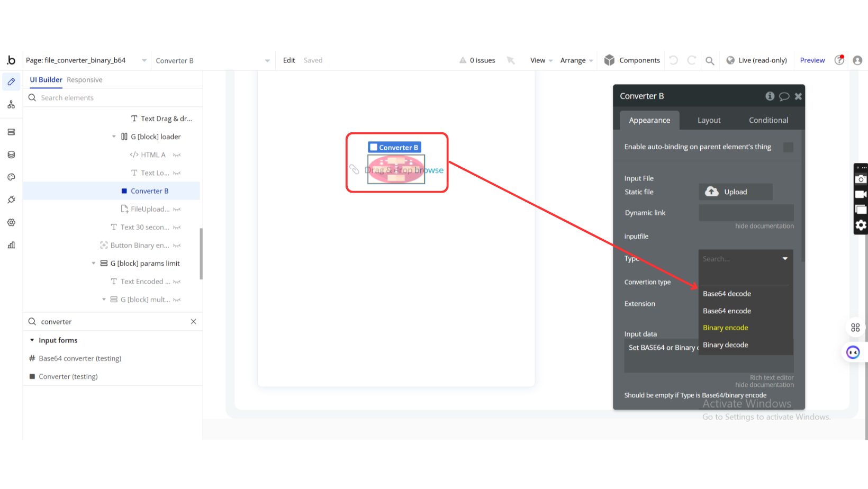Toggle visibility of Text 30 secon... element
This screenshot has width=868, height=489.
pyautogui.click(x=177, y=228)
